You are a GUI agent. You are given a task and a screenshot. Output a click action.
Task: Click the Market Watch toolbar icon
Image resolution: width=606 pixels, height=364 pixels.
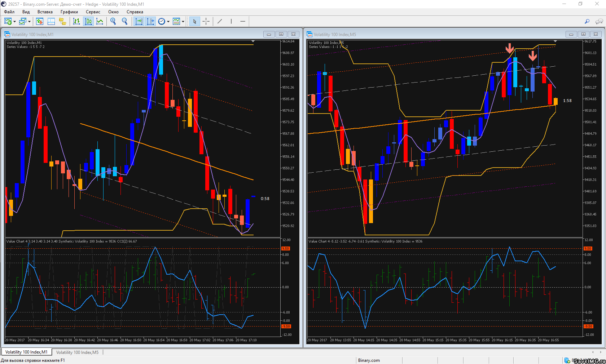tap(40, 22)
